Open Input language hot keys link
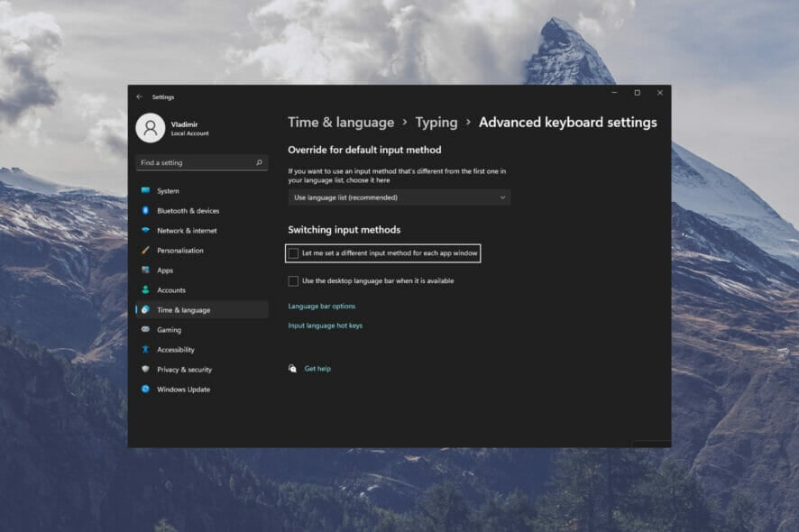The width and height of the screenshot is (799, 532). pyautogui.click(x=325, y=326)
